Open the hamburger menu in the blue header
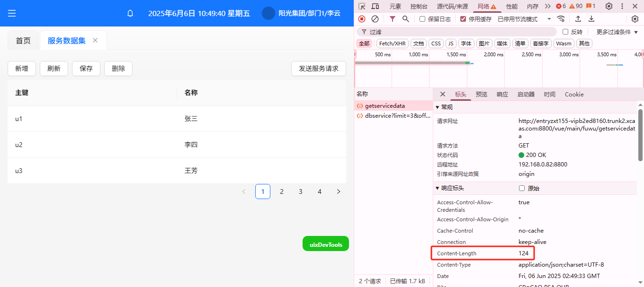The image size is (644, 287). coord(12,13)
